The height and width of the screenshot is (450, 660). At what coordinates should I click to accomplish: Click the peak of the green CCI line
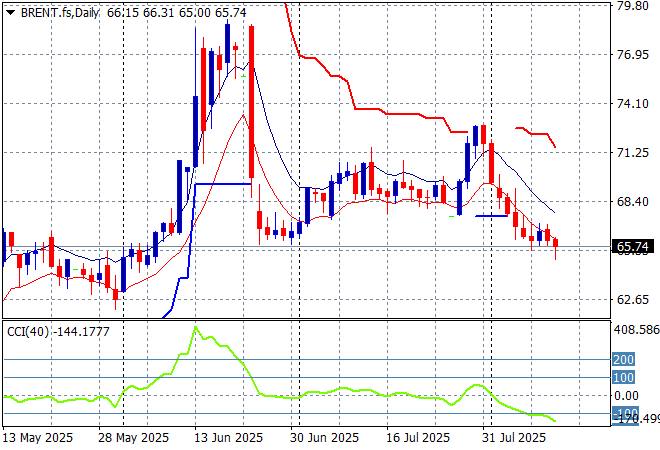(x=195, y=328)
